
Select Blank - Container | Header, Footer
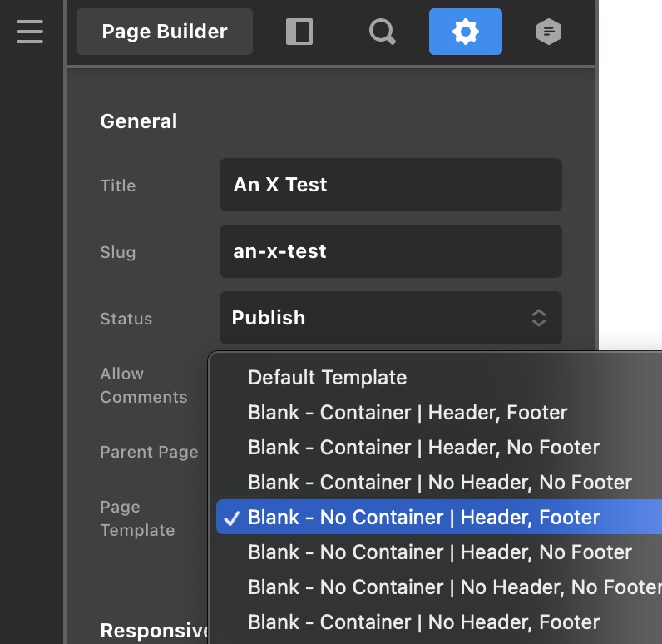coord(408,413)
